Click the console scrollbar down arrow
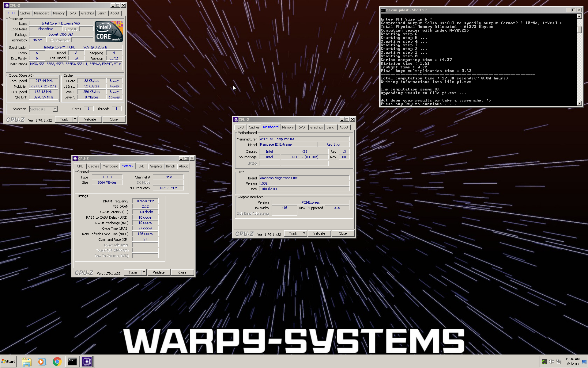The width and height of the screenshot is (588, 368). pos(579,103)
